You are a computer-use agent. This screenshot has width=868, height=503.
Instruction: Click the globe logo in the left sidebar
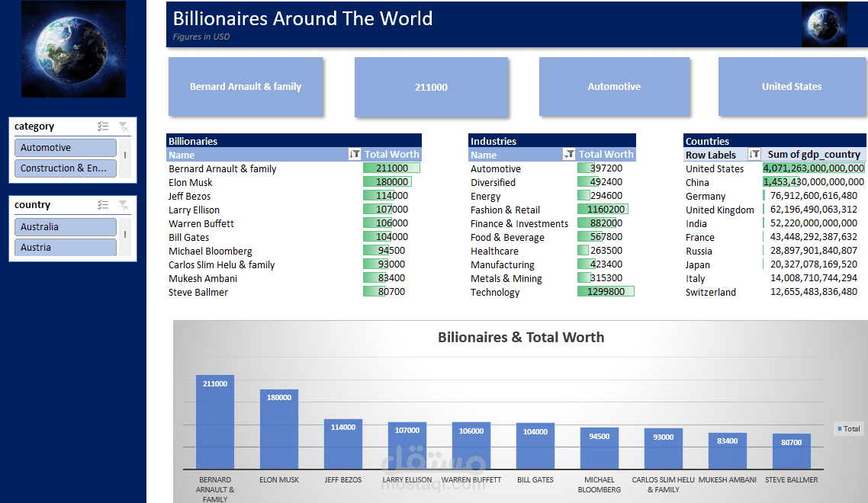73,49
